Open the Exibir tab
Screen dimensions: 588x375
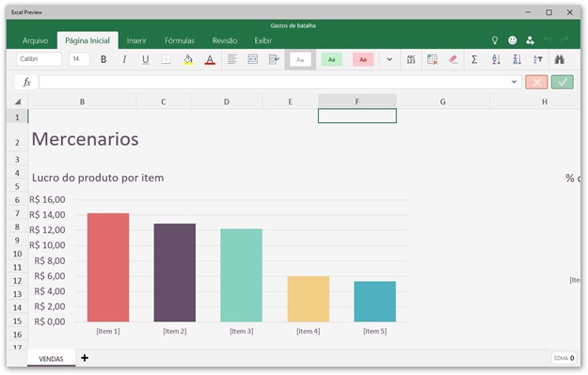tap(263, 40)
